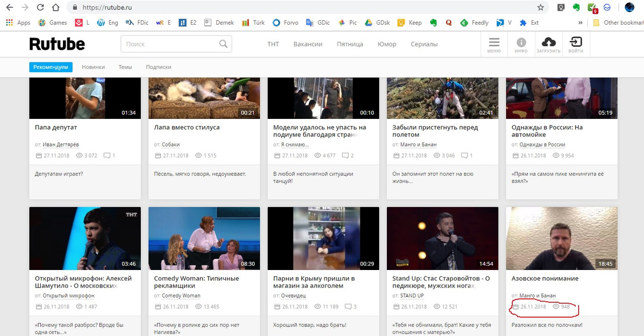Screen dimensions: 644x336
Task: Open the Demek bookmark
Action: (x=219, y=23)
